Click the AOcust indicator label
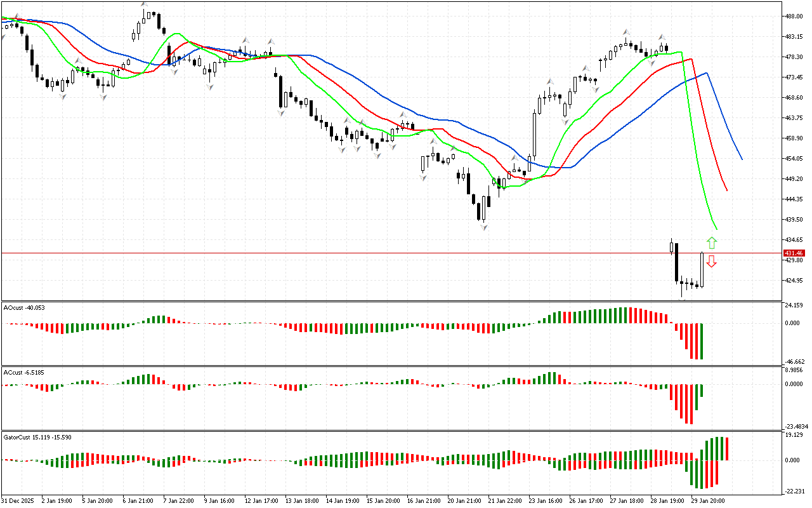812x508 pixels. (25, 308)
